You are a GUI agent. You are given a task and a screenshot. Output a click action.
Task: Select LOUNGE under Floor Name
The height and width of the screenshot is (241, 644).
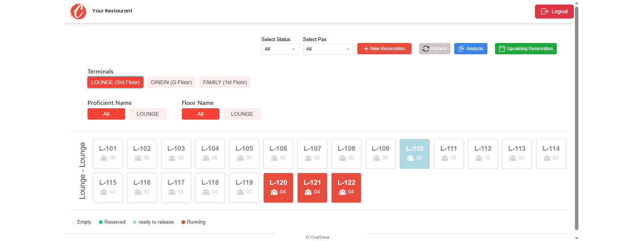pyautogui.click(x=242, y=114)
